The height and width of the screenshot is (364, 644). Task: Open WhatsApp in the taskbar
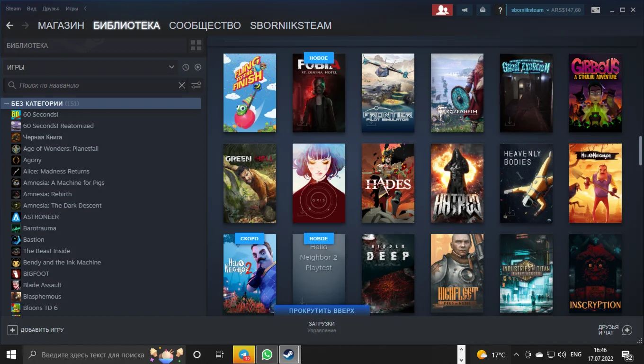point(267,355)
